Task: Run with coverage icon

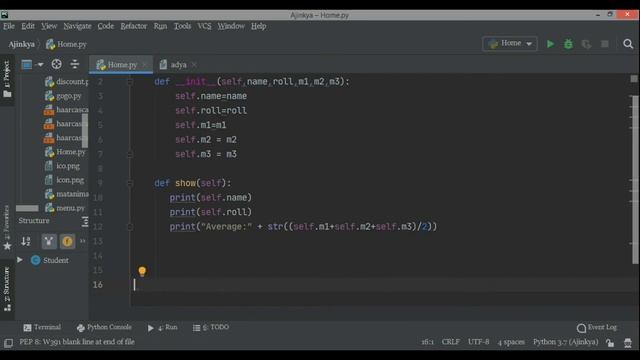Action: tap(586, 44)
